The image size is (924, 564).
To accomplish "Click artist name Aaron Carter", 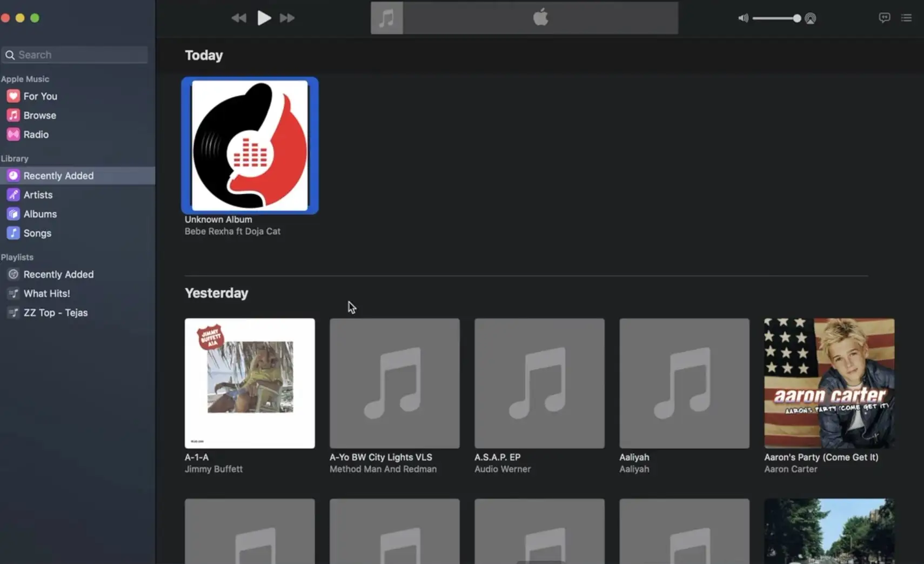I will pos(791,469).
